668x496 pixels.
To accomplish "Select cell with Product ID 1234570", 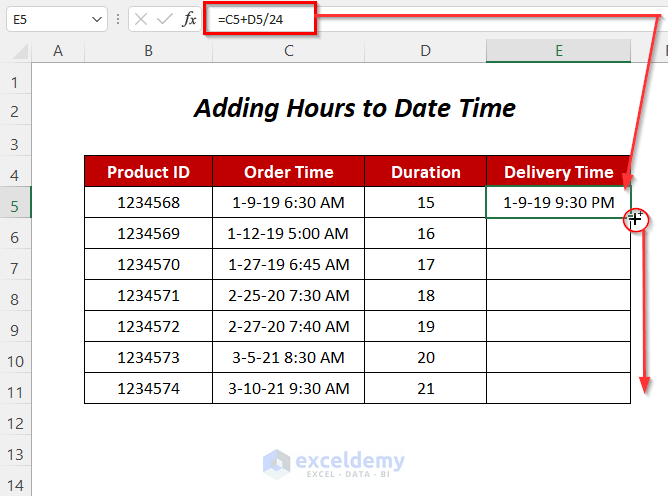I will [x=148, y=265].
